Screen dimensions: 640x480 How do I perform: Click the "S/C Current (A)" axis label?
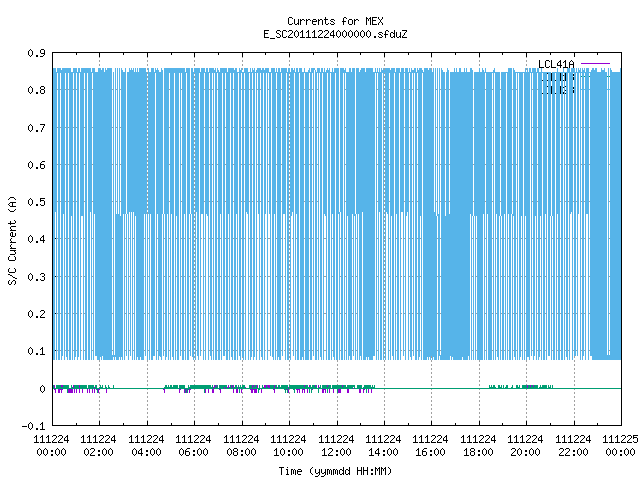[12, 240]
